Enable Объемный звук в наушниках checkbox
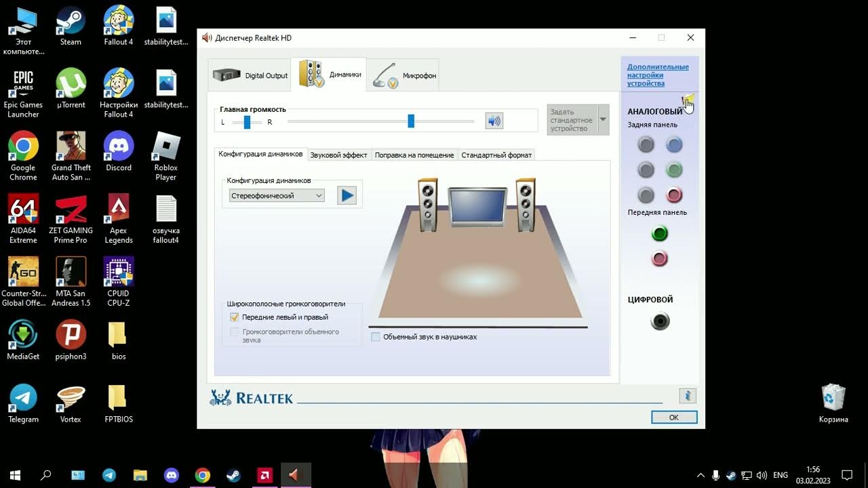 coord(376,337)
